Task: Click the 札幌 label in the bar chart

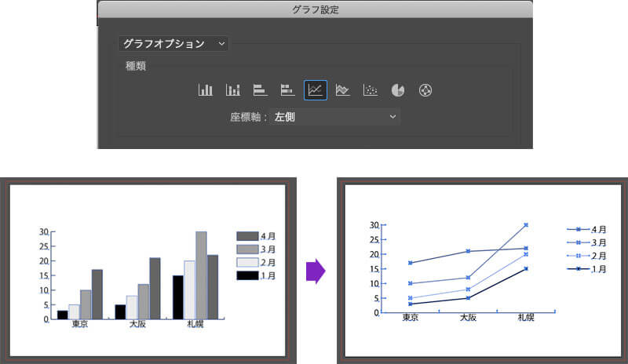Action: pyautogui.click(x=195, y=324)
